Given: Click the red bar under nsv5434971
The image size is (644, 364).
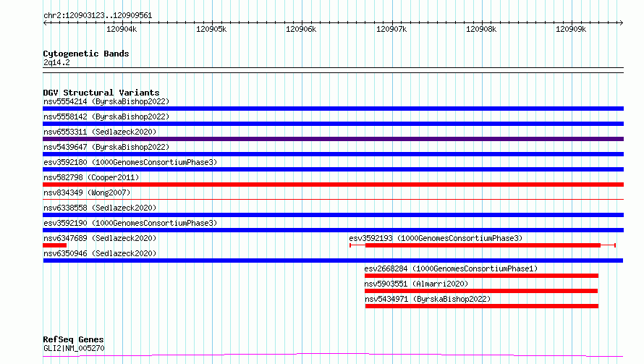Looking at the screenshot, I should tap(482, 306).
